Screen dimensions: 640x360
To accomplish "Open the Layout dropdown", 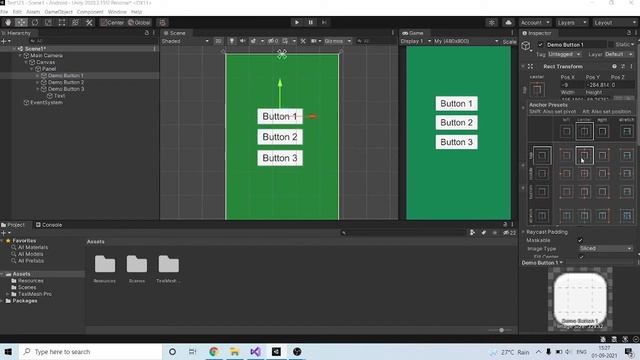I will tap(615, 22).
